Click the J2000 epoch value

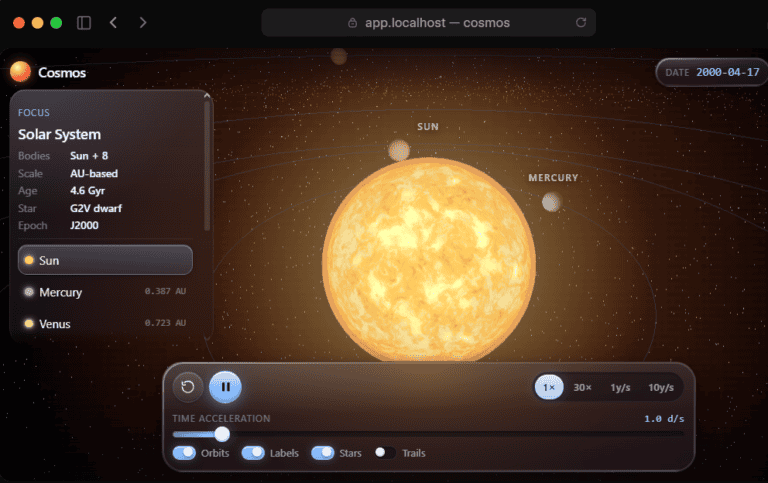[x=84, y=225]
